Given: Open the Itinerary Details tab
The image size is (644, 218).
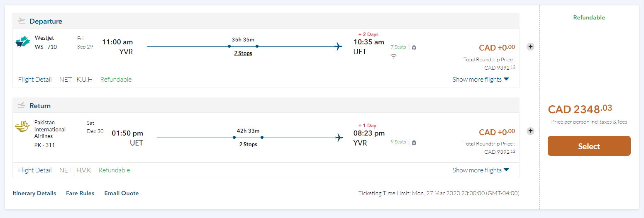Looking at the screenshot, I should tap(34, 193).
